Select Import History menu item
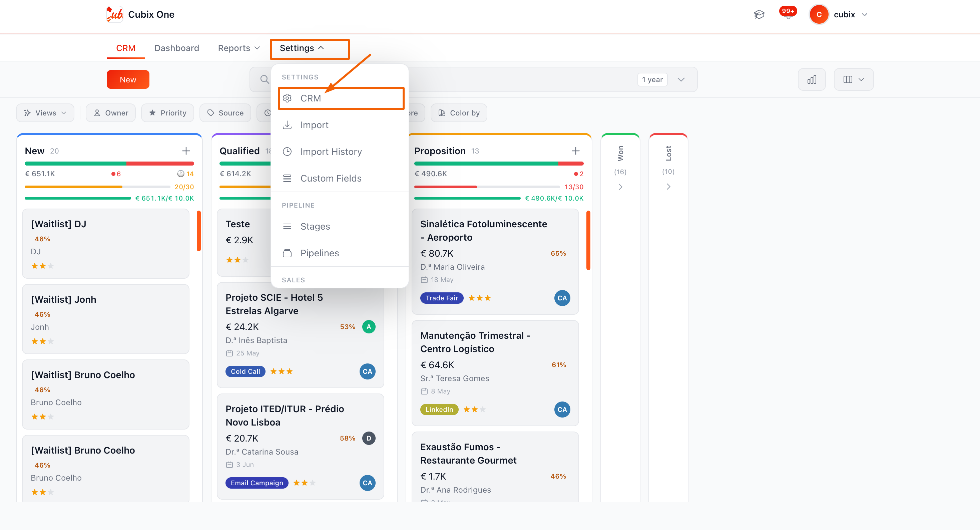Image resolution: width=980 pixels, height=530 pixels. (x=340, y=152)
